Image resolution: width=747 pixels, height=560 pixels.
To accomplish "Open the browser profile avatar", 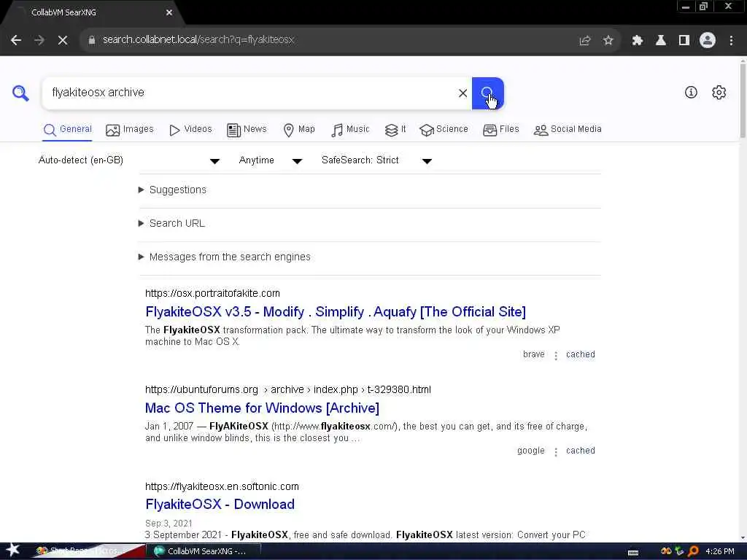I will [x=708, y=41].
